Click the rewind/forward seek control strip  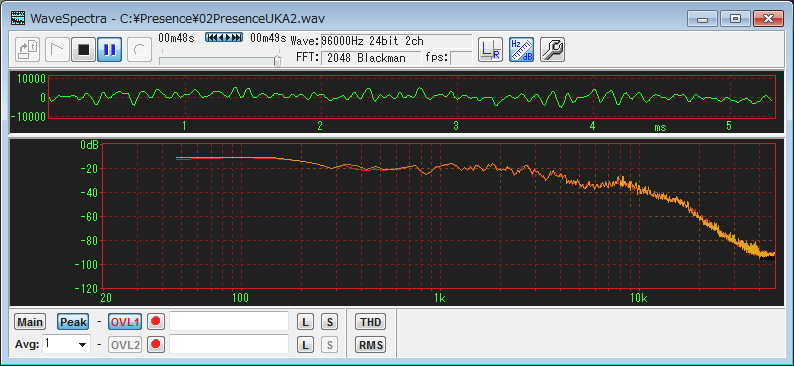(x=224, y=37)
